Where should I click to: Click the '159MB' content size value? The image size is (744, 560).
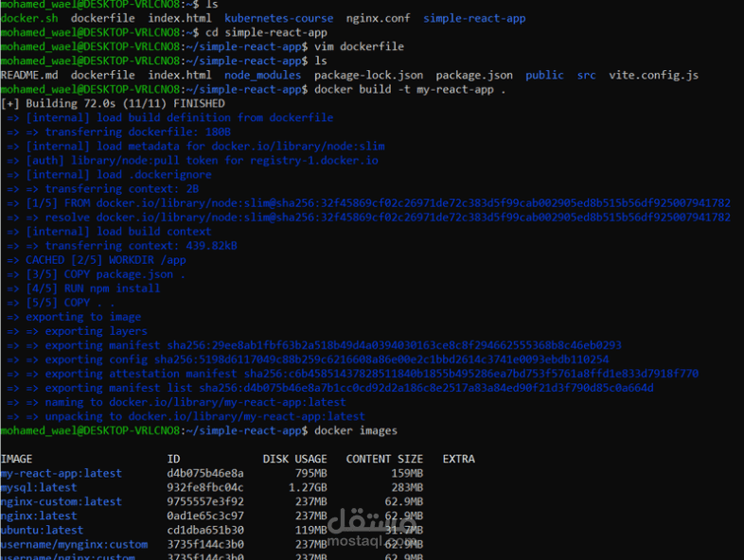coord(407,474)
